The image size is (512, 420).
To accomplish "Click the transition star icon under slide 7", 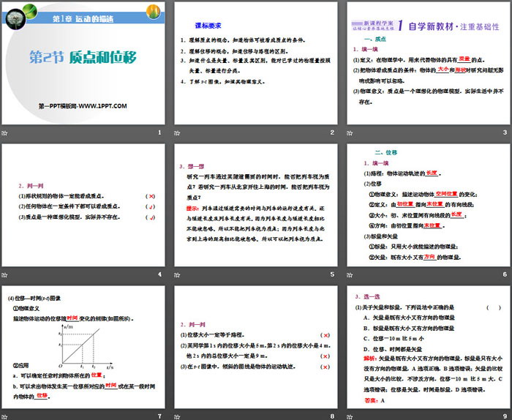I will pos(5,416).
